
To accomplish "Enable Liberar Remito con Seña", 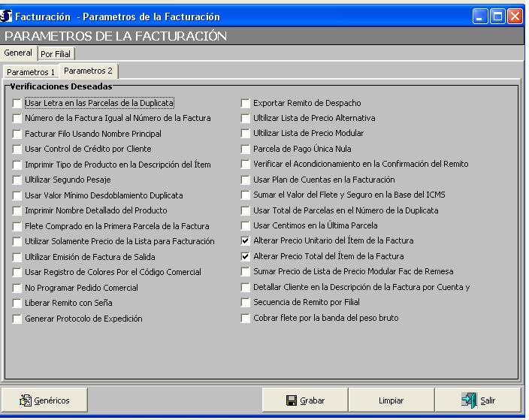I will click(x=17, y=303).
